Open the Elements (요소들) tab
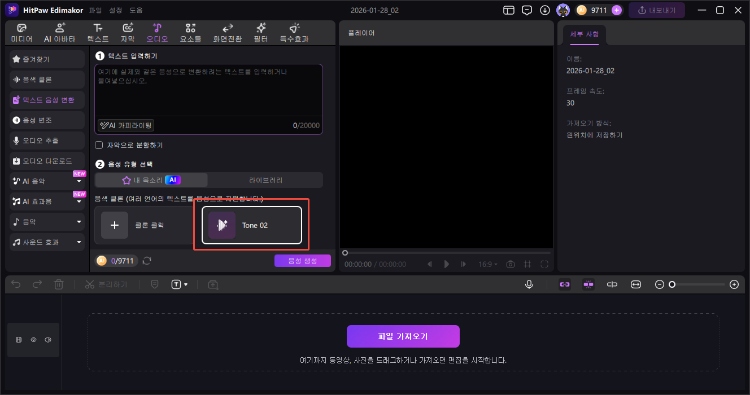This screenshot has height=395, width=750. click(190, 33)
